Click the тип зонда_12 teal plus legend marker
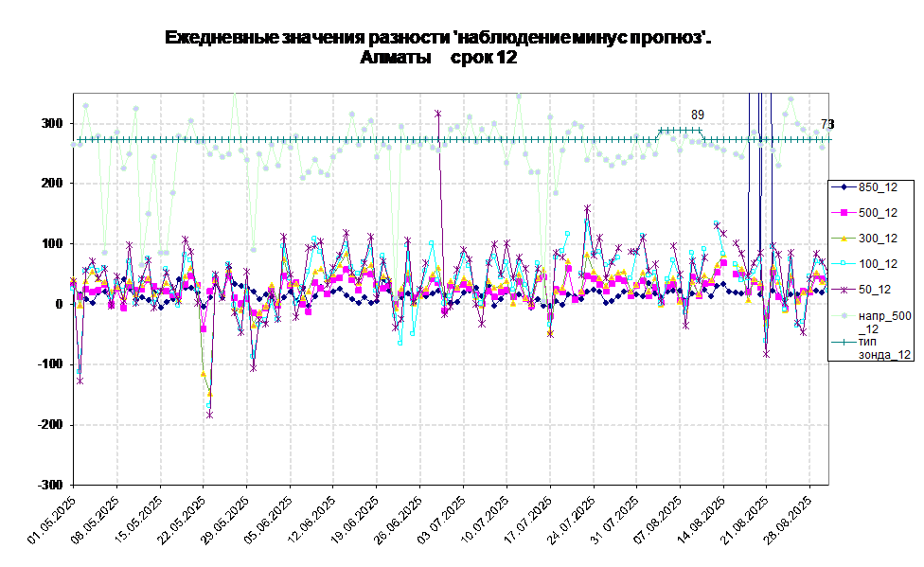Screen dimensions: 924x567 (843, 341)
